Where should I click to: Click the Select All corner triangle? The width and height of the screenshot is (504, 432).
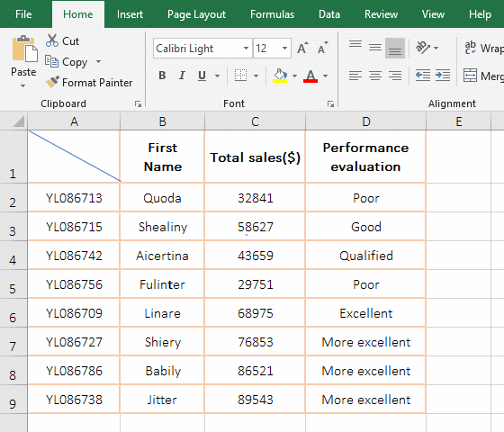tap(19, 121)
